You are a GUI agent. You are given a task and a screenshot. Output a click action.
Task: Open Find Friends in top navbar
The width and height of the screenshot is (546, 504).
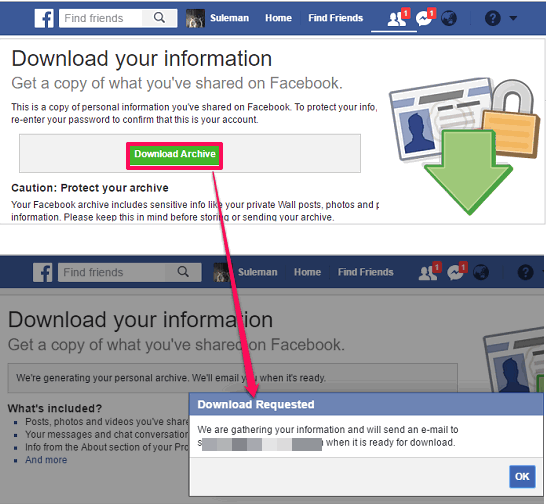point(335,18)
